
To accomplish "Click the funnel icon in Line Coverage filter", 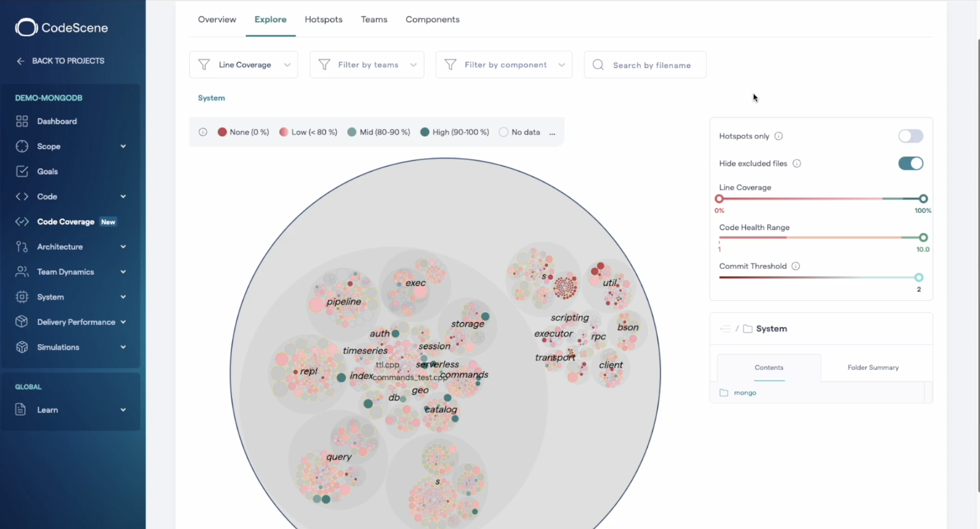I will pos(204,64).
